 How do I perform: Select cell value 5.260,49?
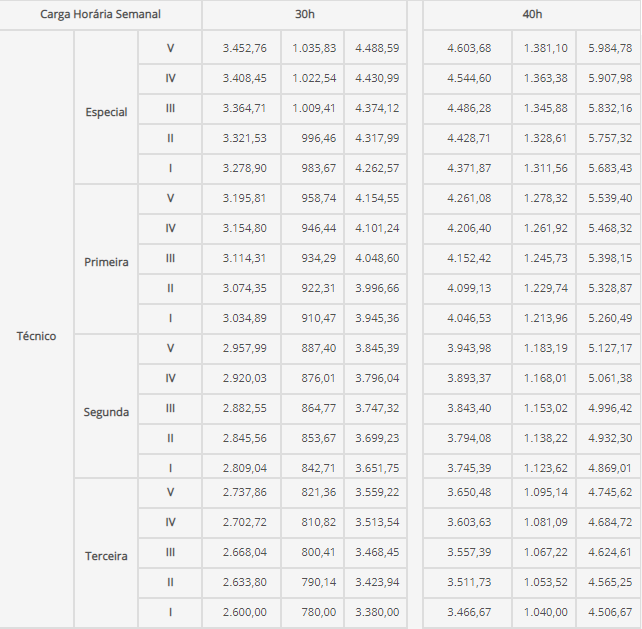[610, 318]
